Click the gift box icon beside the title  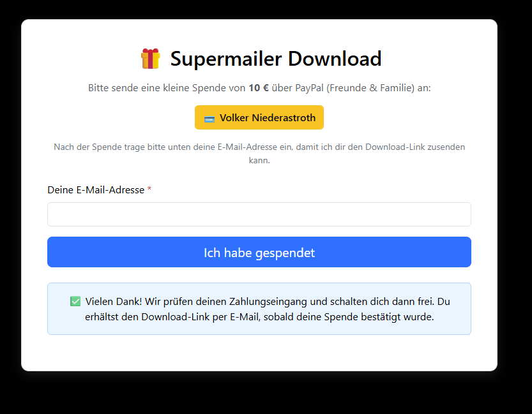coord(150,59)
